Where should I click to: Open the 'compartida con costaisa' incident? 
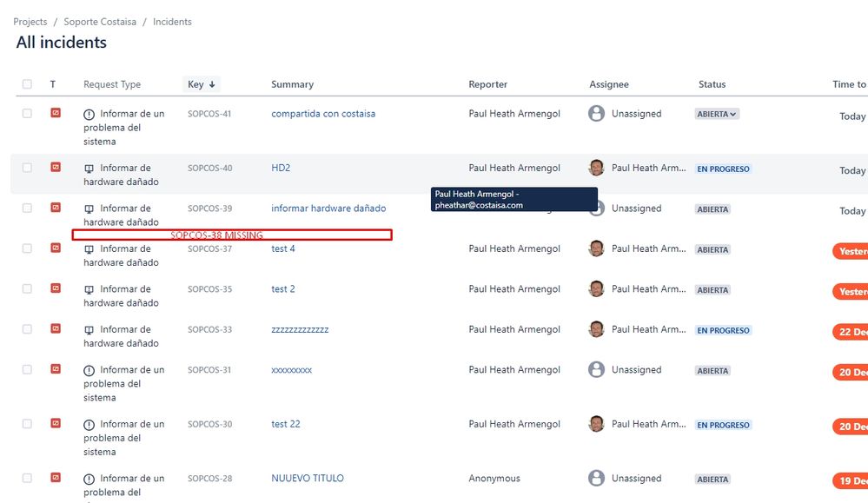(323, 114)
